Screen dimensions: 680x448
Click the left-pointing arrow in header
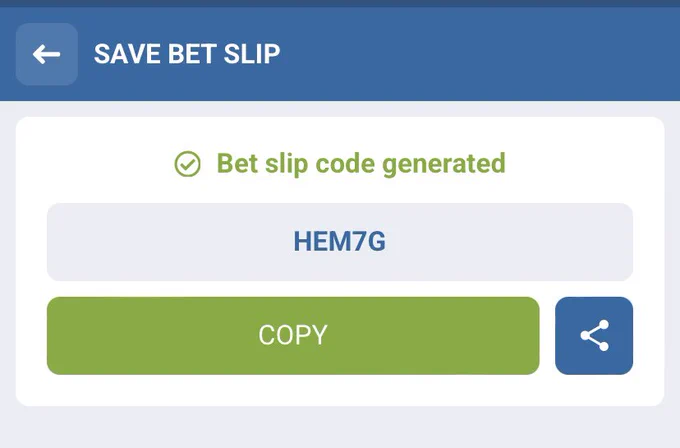pos(46,54)
